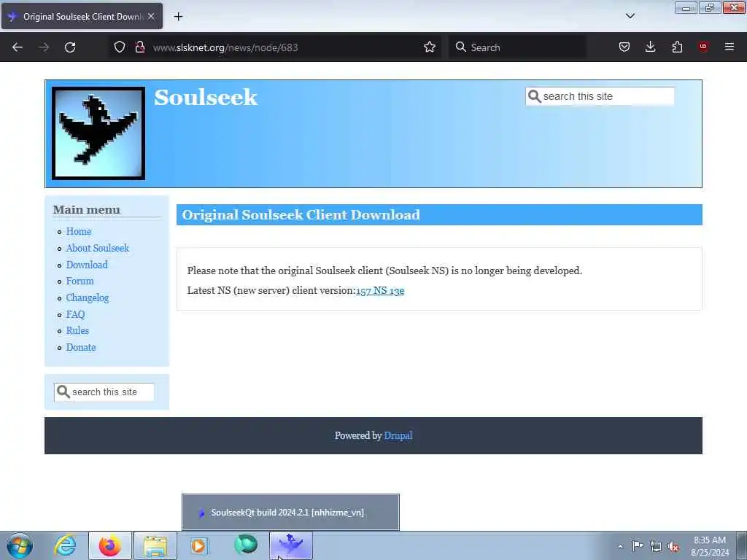Open the FAQ menu link
Image resolution: width=747 pixels, height=560 pixels.
[x=75, y=314]
